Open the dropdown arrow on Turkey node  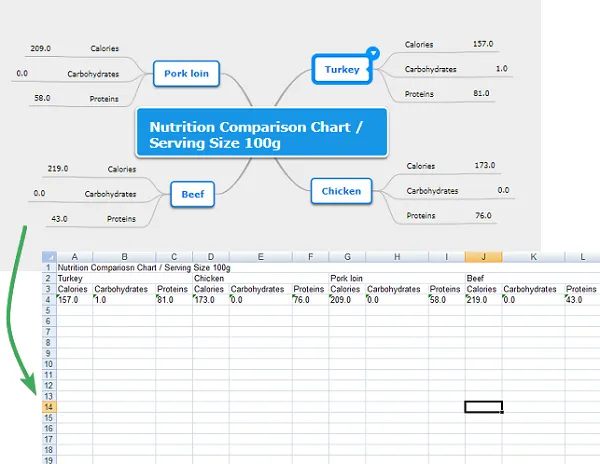372,53
